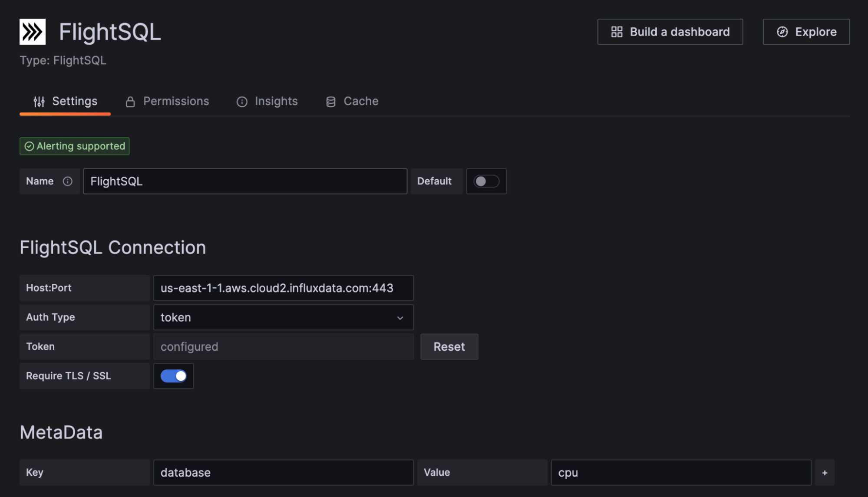Click the Insights info icon
This screenshot has height=497, width=868.
pos(242,102)
